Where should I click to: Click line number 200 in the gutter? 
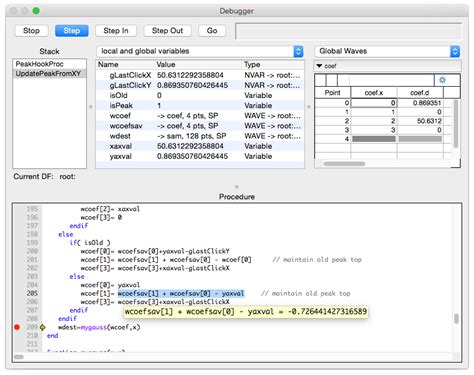click(32, 251)
